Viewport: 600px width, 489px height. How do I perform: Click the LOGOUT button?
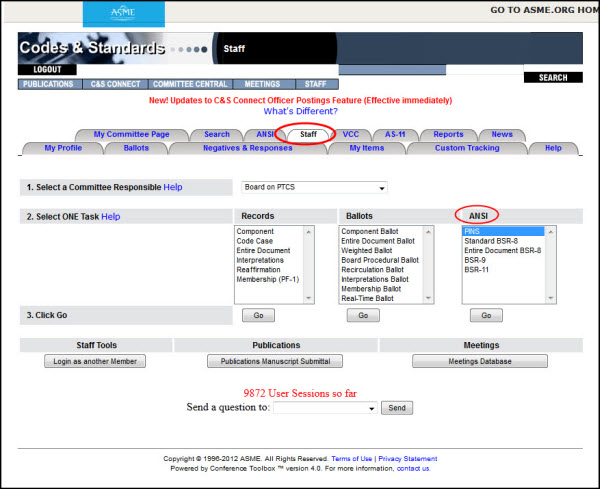pos(47,69)
